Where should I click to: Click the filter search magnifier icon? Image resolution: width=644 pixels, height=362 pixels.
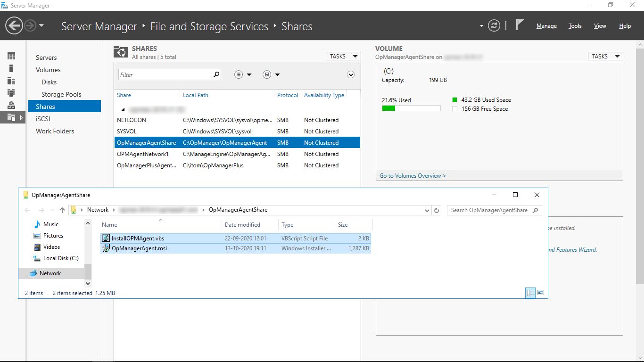coord(216,74)
